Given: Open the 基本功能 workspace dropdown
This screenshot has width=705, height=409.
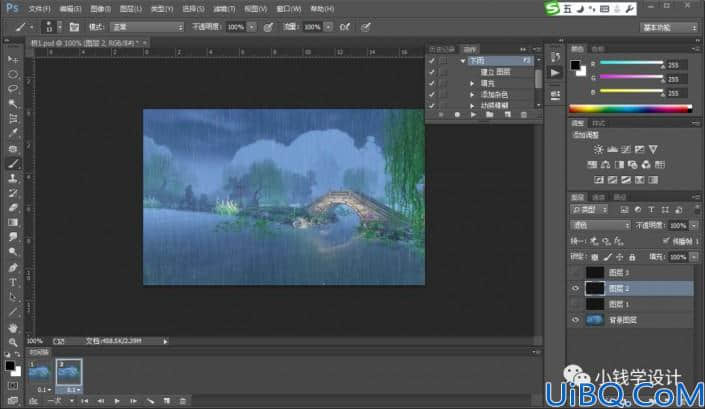Looking at the screenshot, I should click(x=669, y=28).
